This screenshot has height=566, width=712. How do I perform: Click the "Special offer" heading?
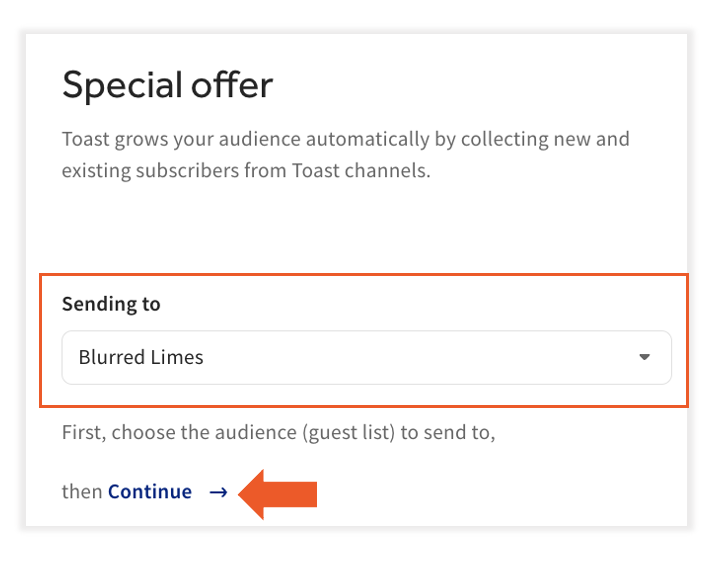167,85
